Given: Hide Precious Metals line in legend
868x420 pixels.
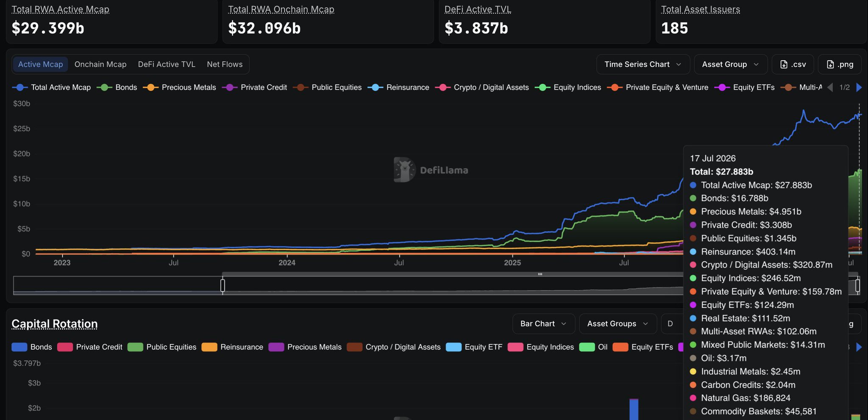Looking at the screenshot, I should (x=180, y=87).
